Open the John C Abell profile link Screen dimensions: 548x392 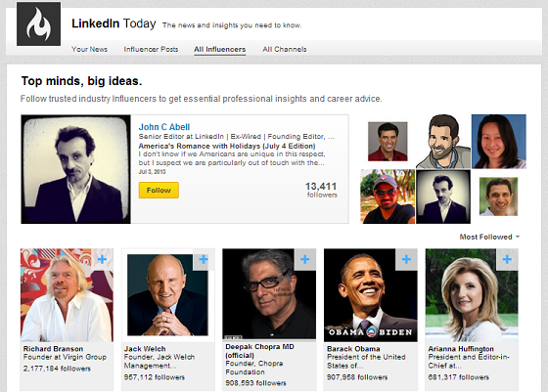pos(164,127)
